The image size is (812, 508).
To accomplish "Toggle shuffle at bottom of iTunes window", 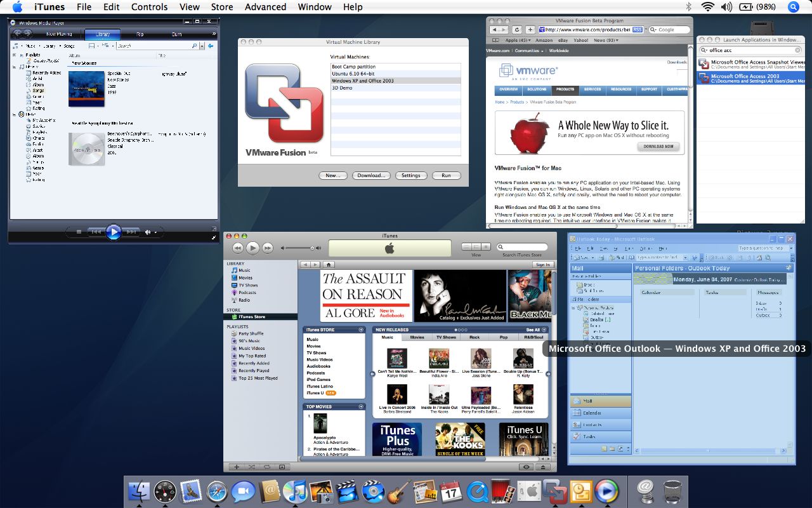I will [252, 467].
